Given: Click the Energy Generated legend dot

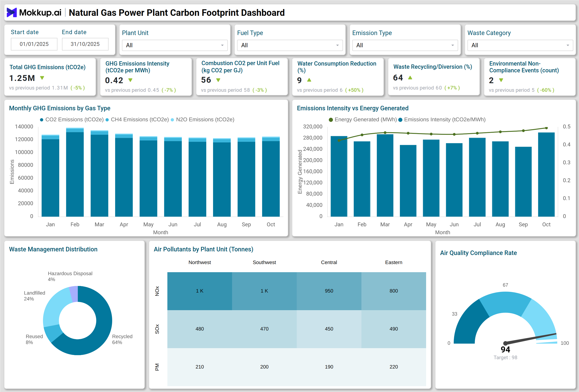Looking at the screenshot, I should point(331,120).
